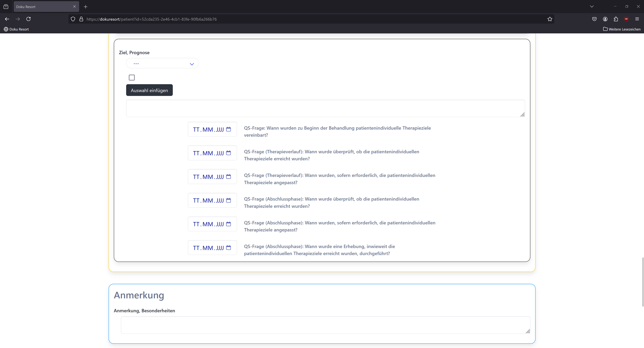Image resolution: width=644 pixels, height=348 pixels.
Task: Open calendar for Abschlussphase Erhebung date field
Action: pyautogui.click(x=228, y=248)
